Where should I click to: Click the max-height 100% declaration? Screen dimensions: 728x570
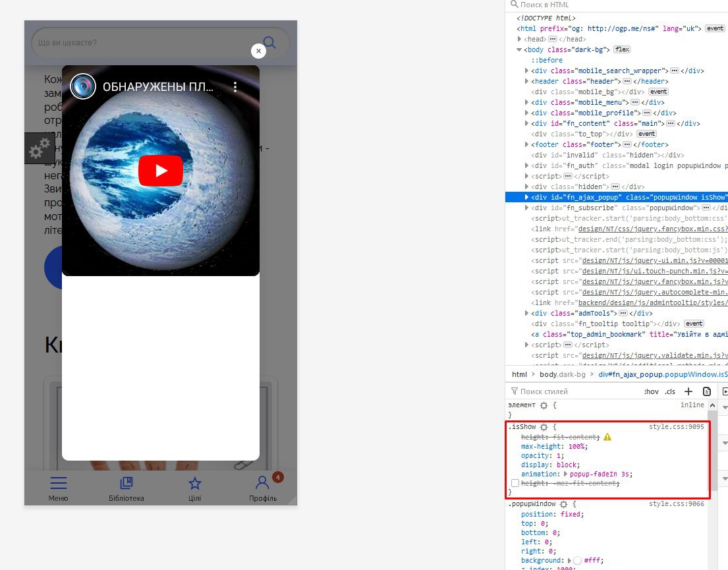[554, 446]
